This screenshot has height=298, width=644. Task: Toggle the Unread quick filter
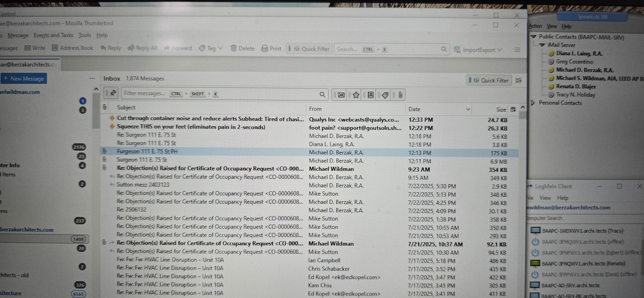click(341, 95)
